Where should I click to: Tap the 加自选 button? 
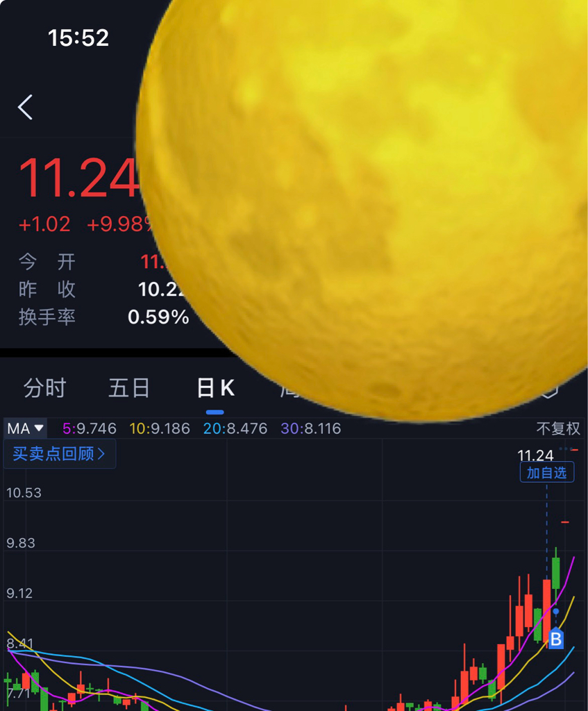click(547, 472)
